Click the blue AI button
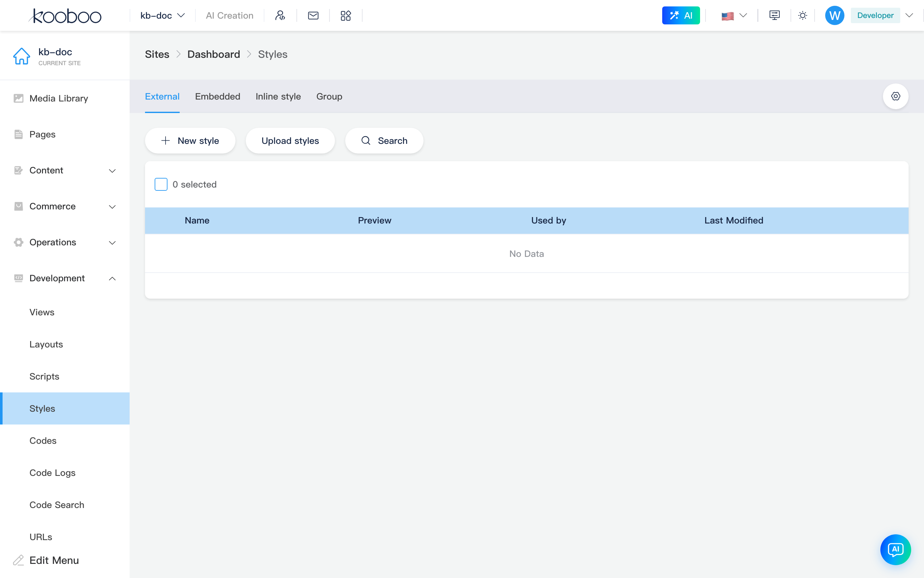Image resolution: width=924 pixels, height=578 pixels. [681, 16]
